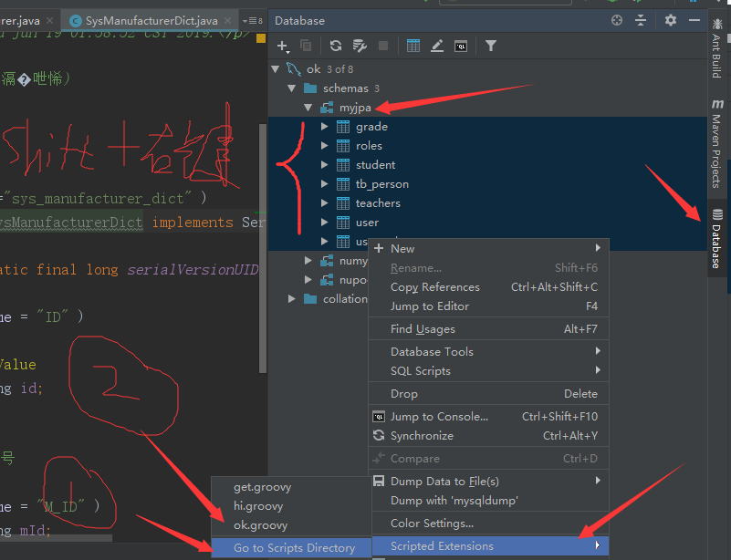Screen dimensions: 731x560
Task: Click the schemas folder icon
Action: [310, 88]
